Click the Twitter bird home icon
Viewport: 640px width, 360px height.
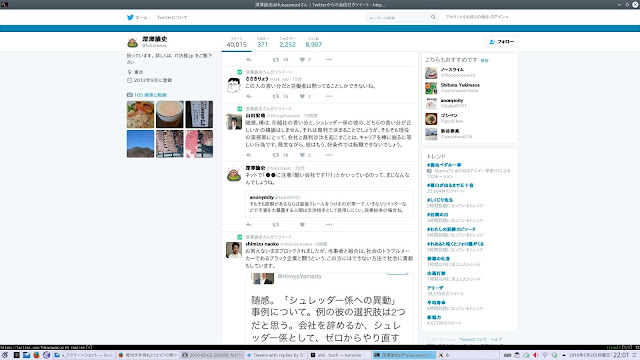click(130, 18)
